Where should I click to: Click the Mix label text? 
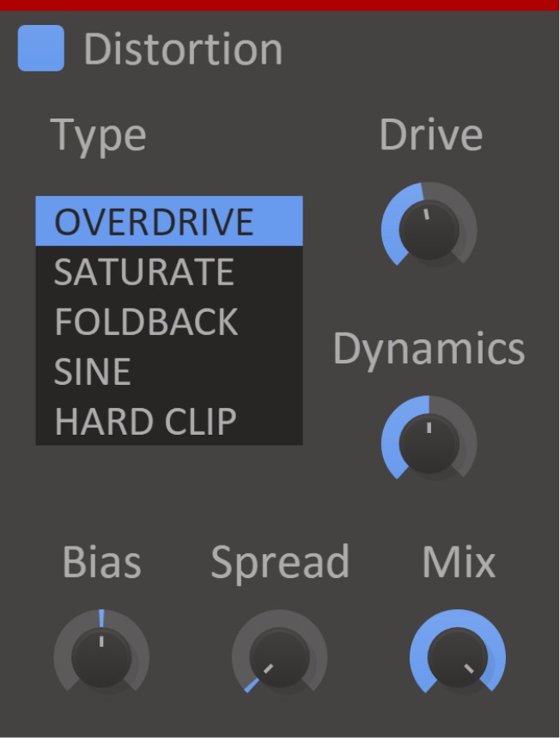point(459,562)
